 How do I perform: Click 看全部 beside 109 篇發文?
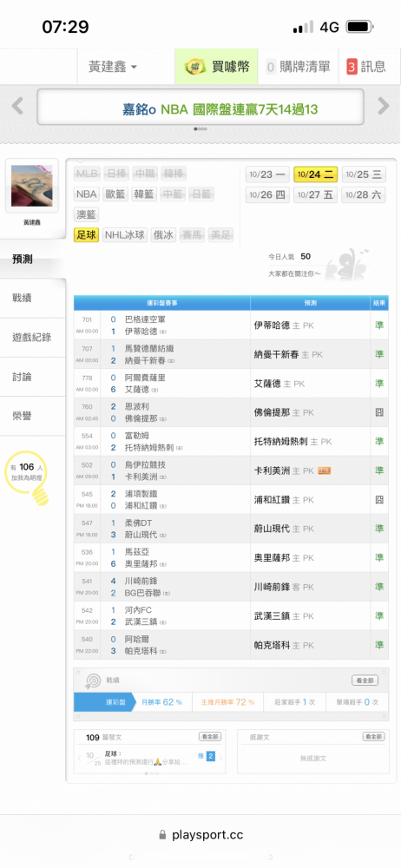(x=210, y=737)
